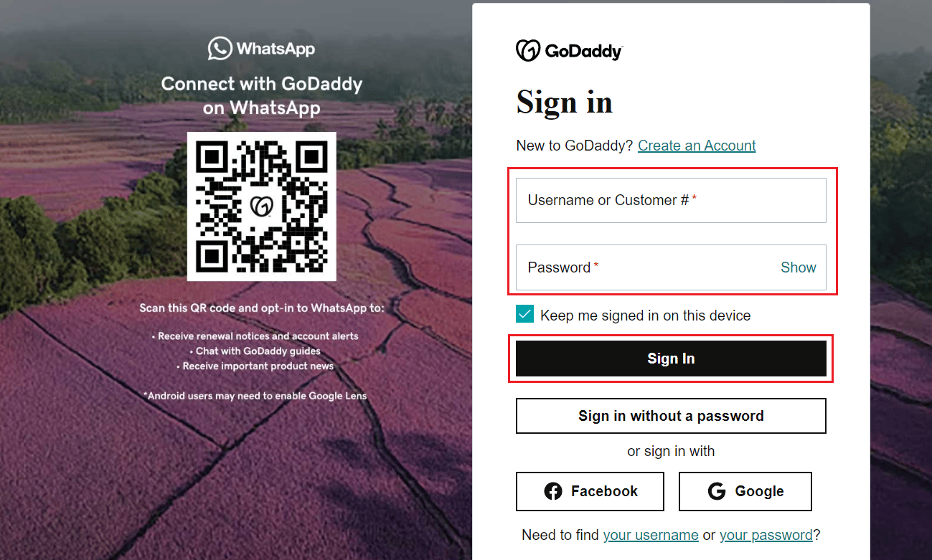Open the Create an Account link
This screenshot has width=932, height=560.
[x=697, y=146]
